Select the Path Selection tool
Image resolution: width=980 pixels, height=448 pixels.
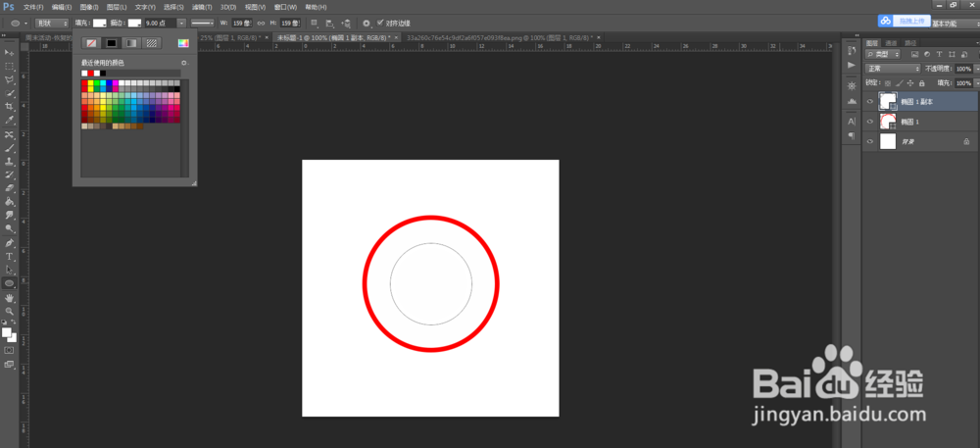[x=10, y=270]
